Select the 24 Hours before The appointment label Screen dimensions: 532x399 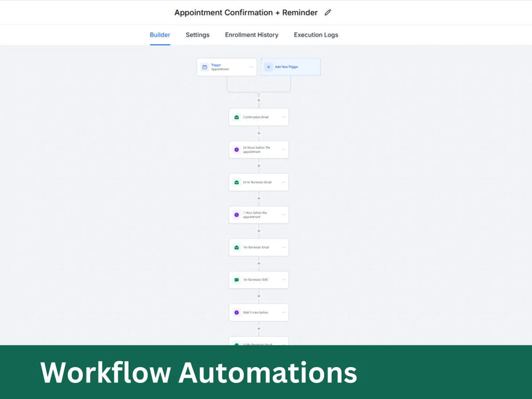click(x=257, y=150)
